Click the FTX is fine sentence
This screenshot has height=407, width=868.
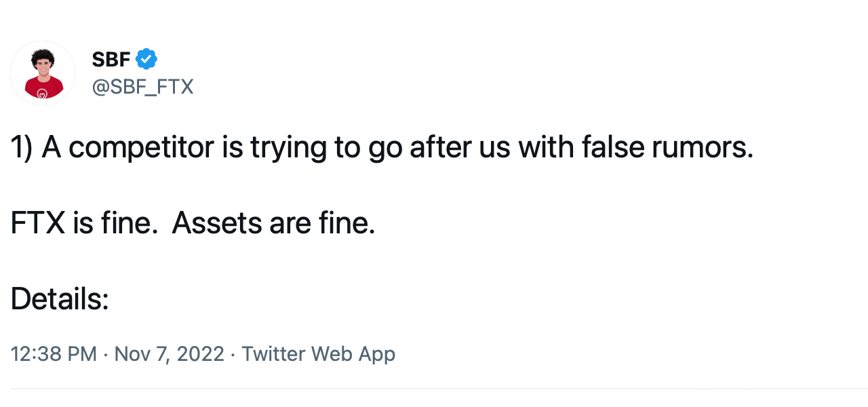coord(83,223)
